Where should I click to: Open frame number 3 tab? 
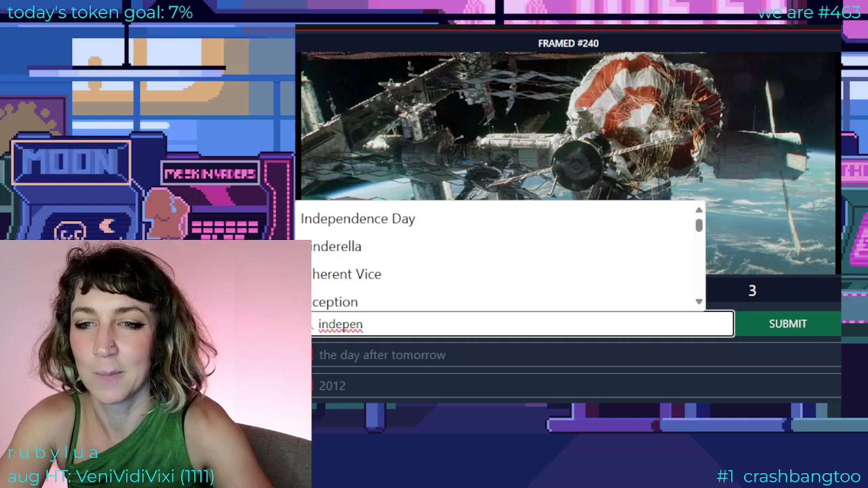tap(752, 291)
